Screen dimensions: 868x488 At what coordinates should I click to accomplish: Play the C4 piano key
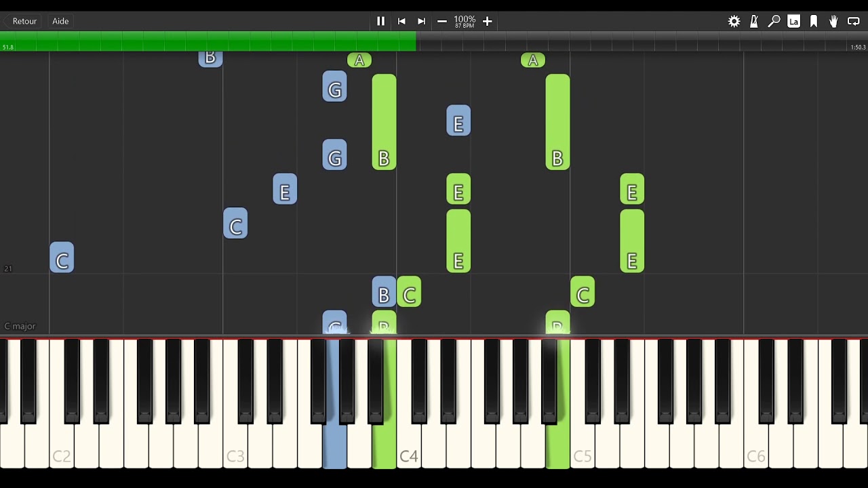point(409,447)
